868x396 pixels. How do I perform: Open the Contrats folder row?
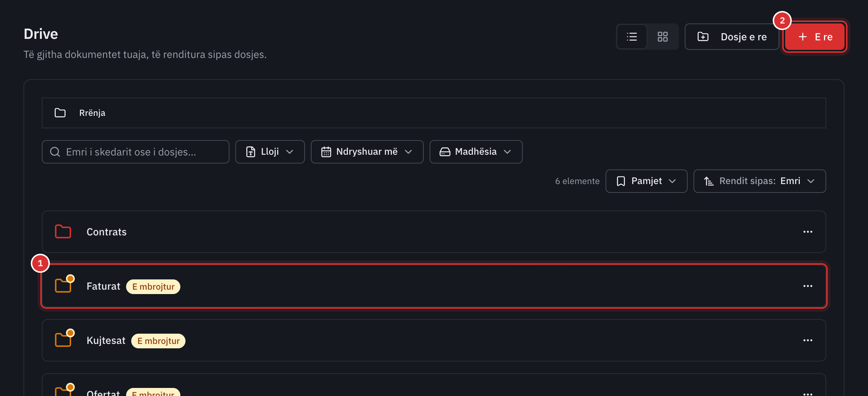tap(434, 232)
